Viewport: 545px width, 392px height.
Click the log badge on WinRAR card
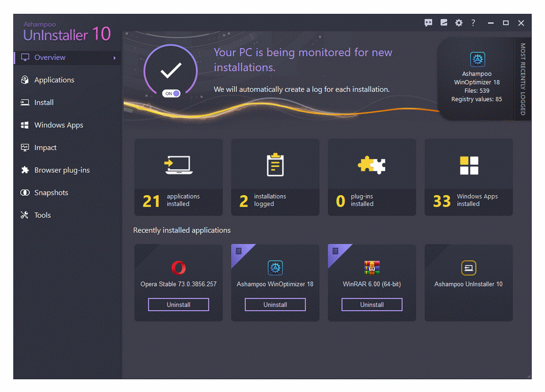click(336, 251)
